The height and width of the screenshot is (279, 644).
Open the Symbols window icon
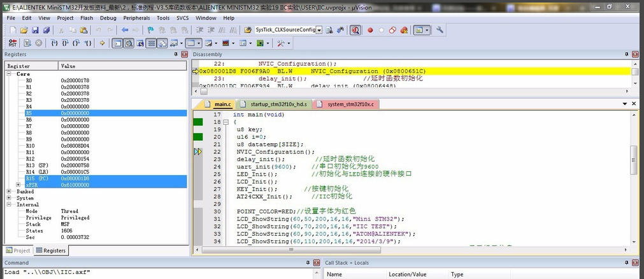tap(140, 43)
